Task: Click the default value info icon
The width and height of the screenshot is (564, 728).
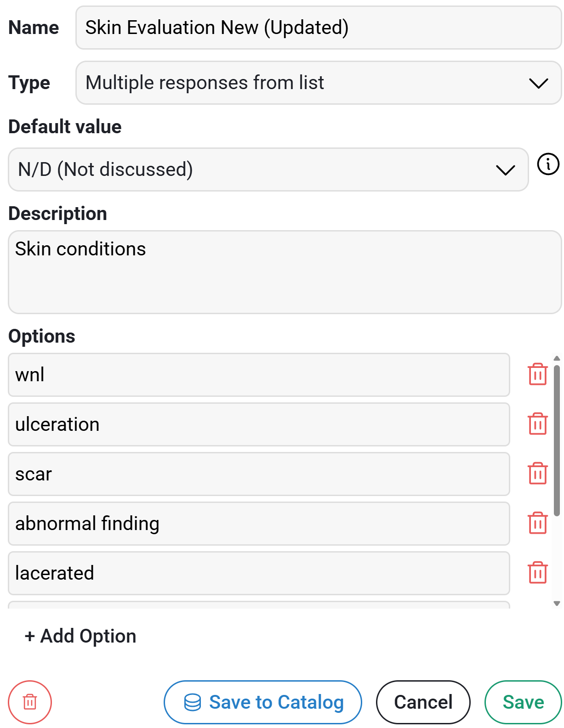Action: coord(548,164)
